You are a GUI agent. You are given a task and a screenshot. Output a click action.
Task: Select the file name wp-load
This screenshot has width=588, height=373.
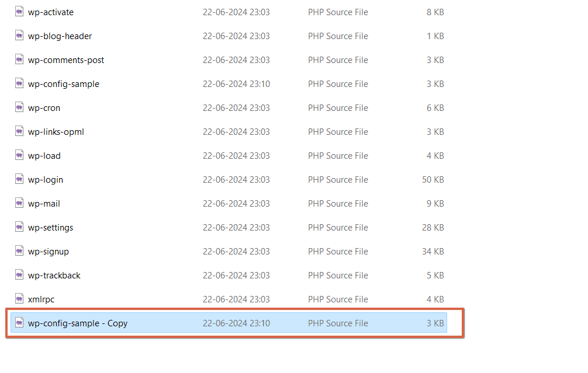tap(44, 156)
